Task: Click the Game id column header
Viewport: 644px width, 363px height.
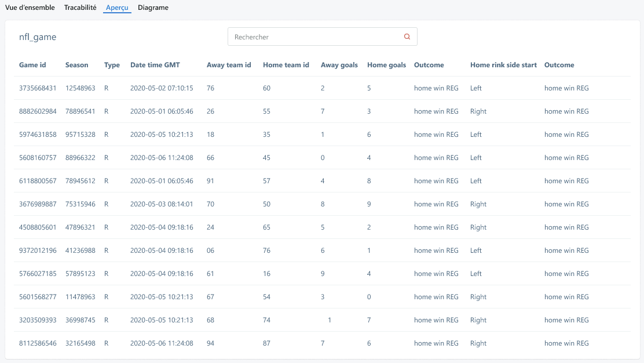Action: tap(32, 65)
